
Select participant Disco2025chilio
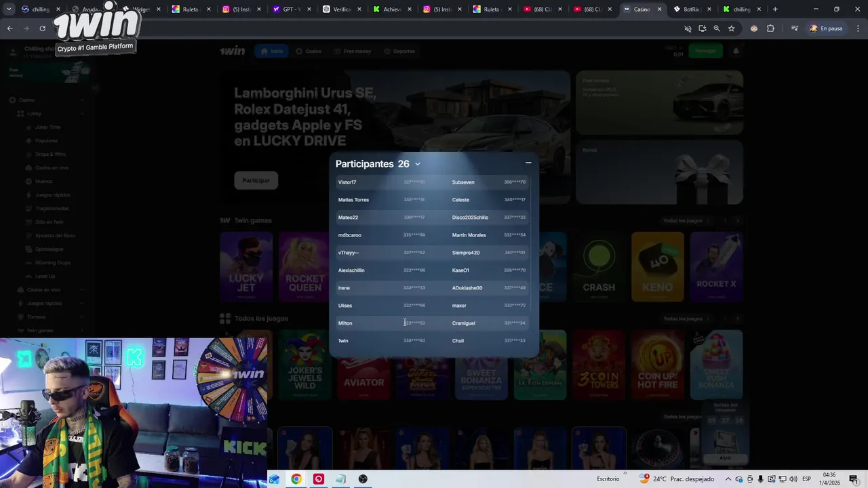[x=470, y=218]
